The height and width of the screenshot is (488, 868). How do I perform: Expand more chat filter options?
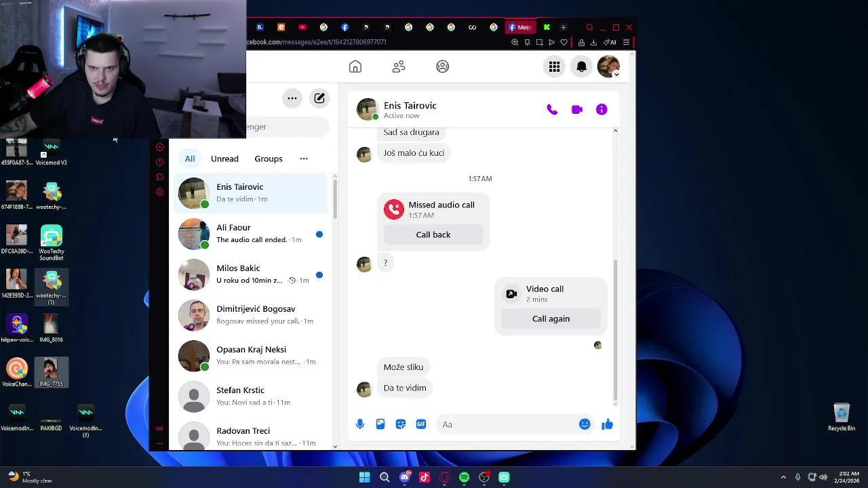pos(304,159)
